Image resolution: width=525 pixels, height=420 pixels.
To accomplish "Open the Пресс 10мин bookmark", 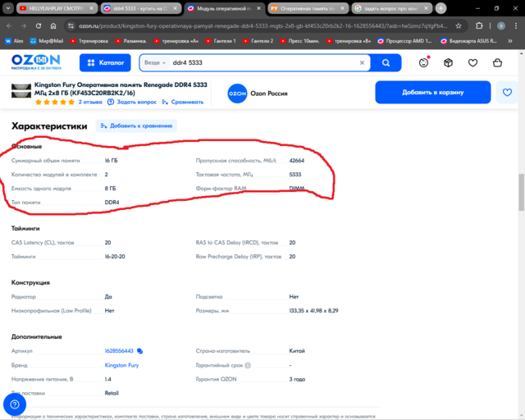I will click(299, 41).
